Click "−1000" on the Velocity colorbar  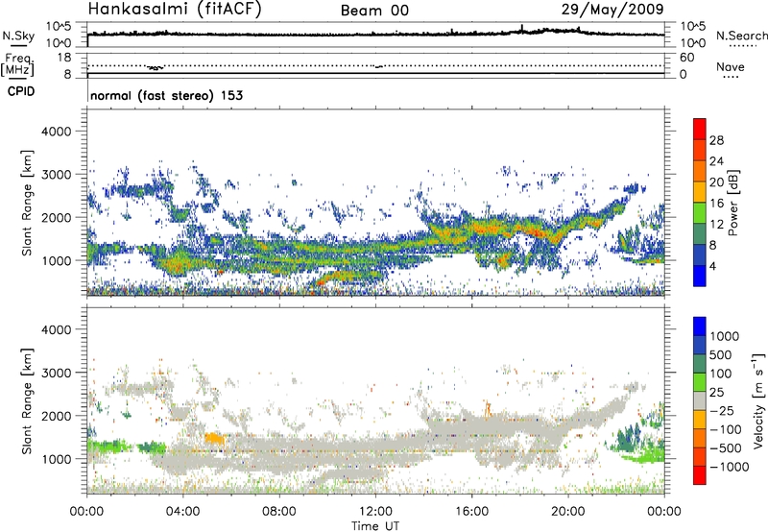click(x=730, y=467)
